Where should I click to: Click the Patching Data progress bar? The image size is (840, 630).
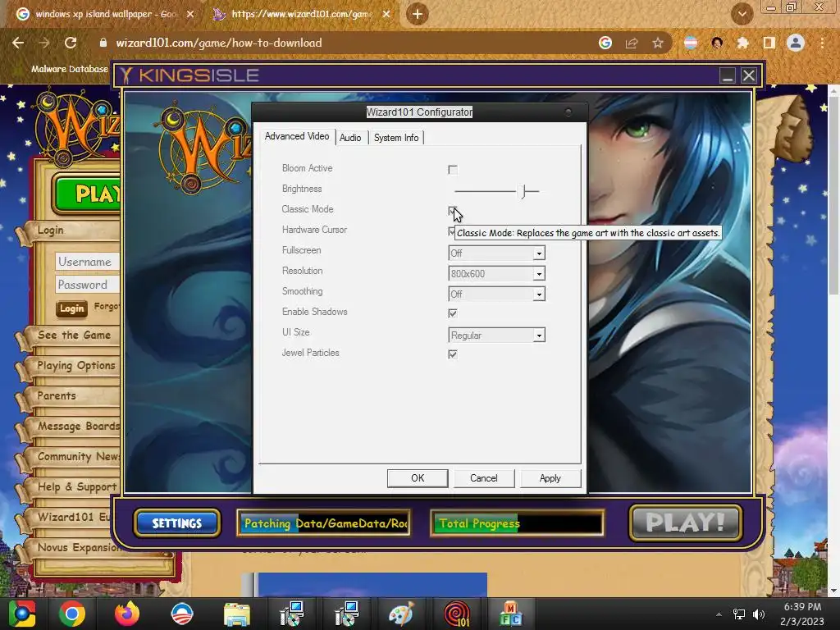[323, 523]
